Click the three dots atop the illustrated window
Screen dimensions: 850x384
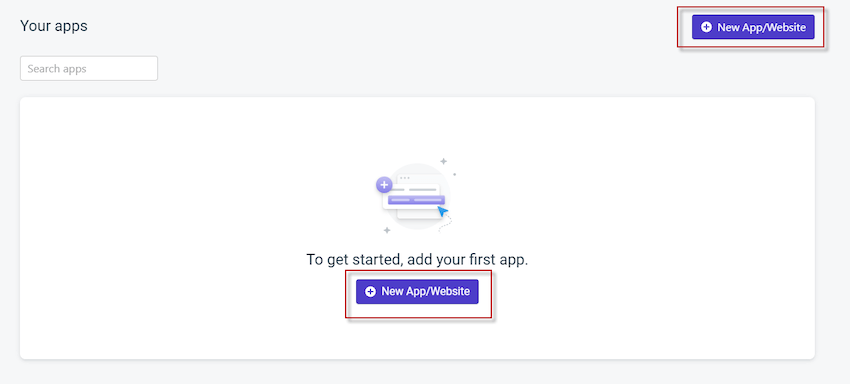[x=405, y=178]
